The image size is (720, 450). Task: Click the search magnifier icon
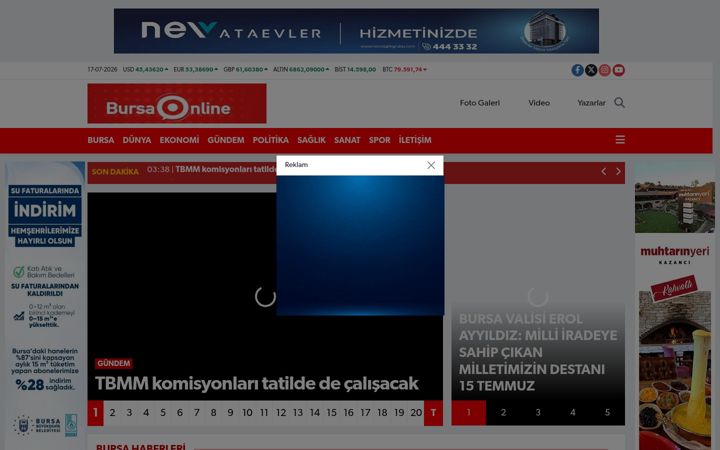pyautogui.click(x=619, y=102)
